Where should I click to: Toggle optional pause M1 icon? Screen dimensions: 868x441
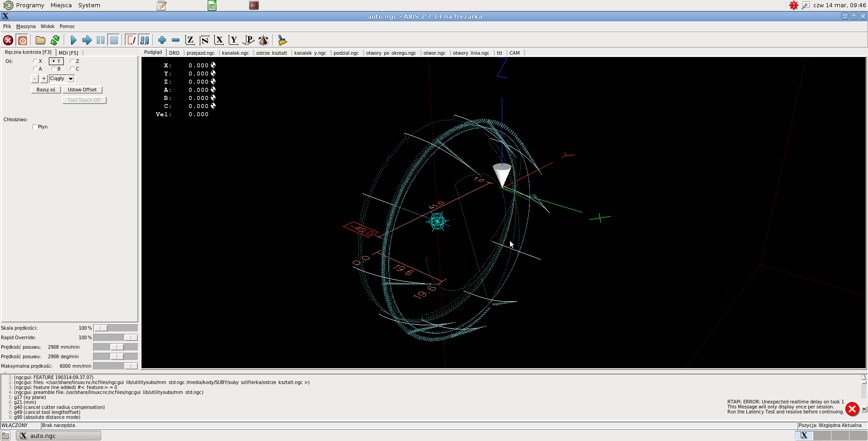click(145, 40)
